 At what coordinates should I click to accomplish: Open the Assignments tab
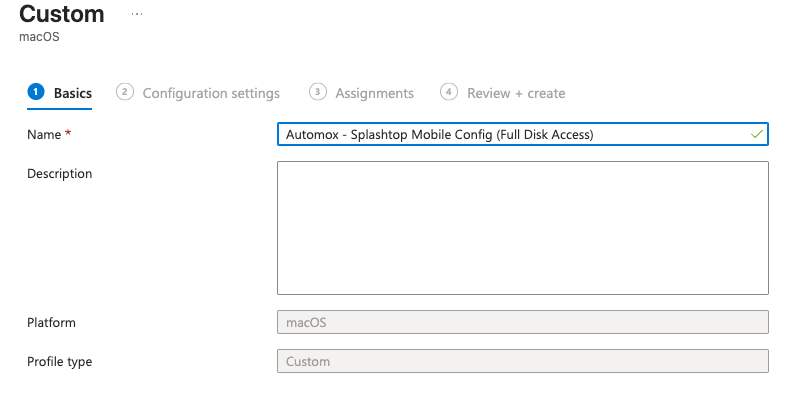[x=374, y=93]
